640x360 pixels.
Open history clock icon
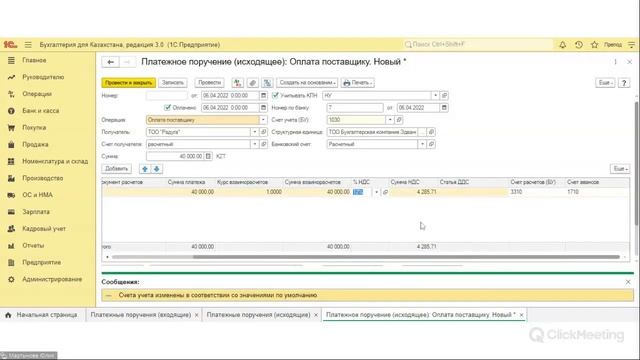pyautogui.click(x=578, y=44)
